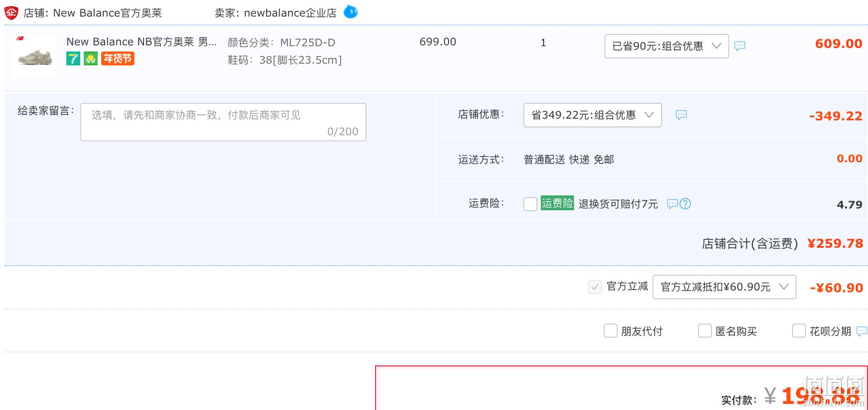Click the official discount amount -¥60.90

pyautogui.click(x=836, y=288)
